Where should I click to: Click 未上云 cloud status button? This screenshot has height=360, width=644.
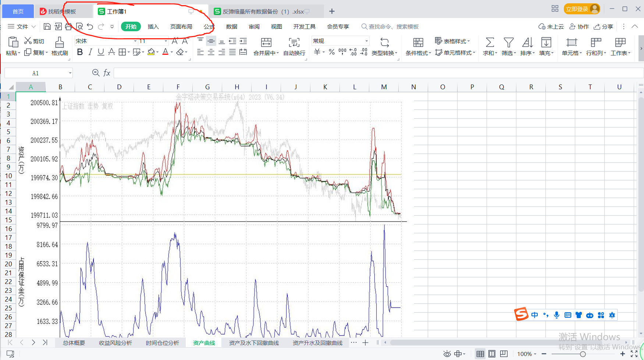(x=551, y=26)
